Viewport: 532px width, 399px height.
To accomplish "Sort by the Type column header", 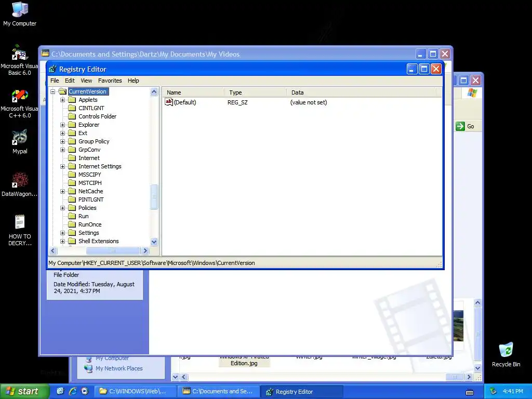I will tap(255, 92).
